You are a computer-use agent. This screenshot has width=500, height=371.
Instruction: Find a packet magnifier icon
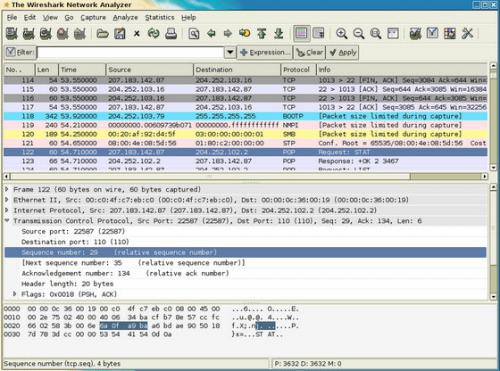click(x=194, y=34)
